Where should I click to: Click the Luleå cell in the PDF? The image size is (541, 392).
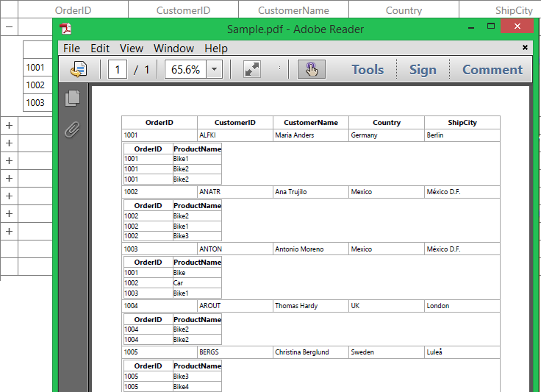(462, 352)
